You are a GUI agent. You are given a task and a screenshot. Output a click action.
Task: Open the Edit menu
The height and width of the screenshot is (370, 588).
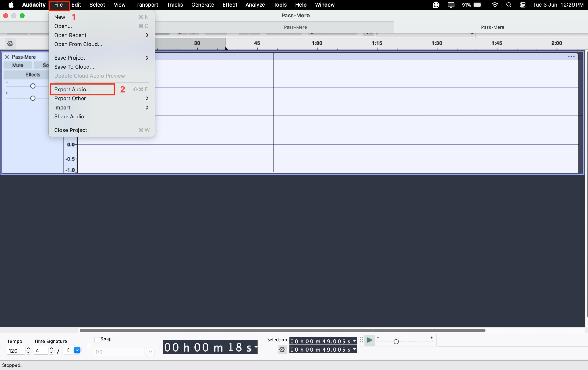tap(76, 5)
